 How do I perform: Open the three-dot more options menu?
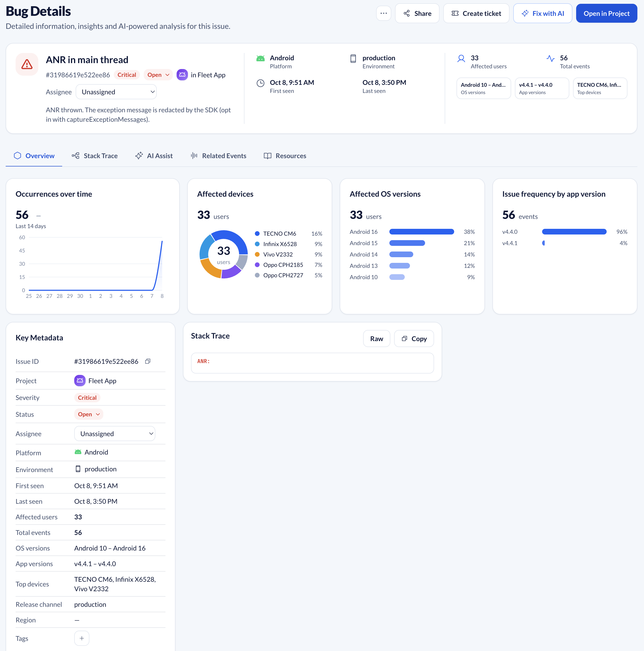383,13
